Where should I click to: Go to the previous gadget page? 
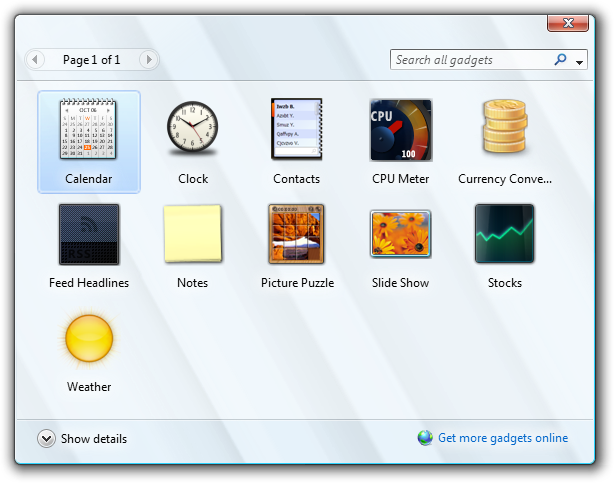(x=35, y=60)
